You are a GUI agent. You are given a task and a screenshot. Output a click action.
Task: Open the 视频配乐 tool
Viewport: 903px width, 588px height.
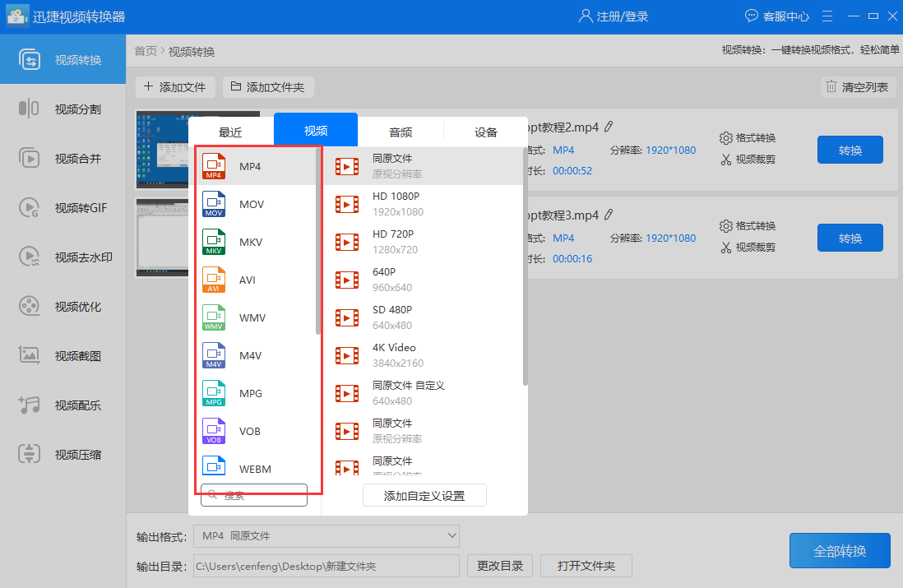tap(63, 405)
